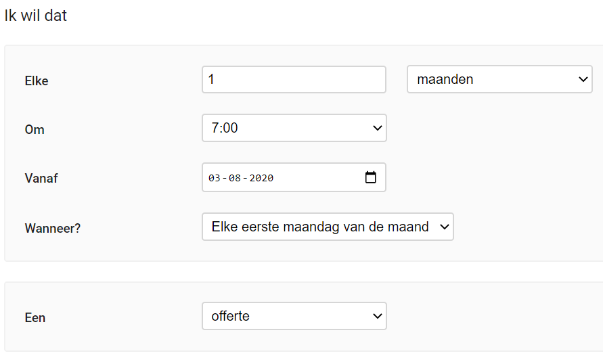Viewport: 603px width, 364px height.
Task: Open the Een dropdown showing offerte
Action: point(294,316)
